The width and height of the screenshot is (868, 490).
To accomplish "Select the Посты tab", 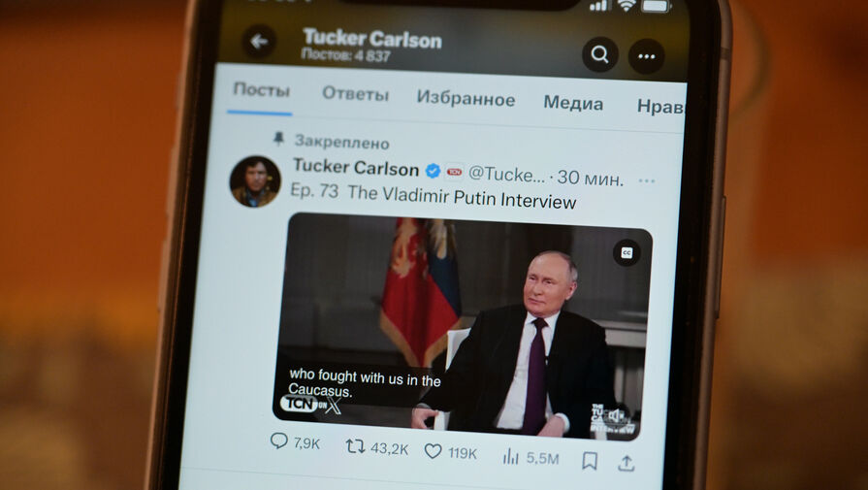I will (261, 89).
